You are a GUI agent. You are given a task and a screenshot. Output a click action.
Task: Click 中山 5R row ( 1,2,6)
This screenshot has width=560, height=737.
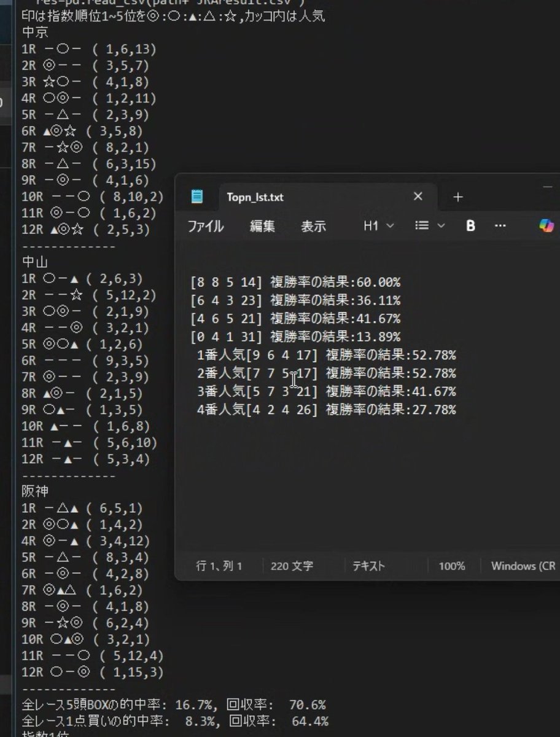coord(82,345)
